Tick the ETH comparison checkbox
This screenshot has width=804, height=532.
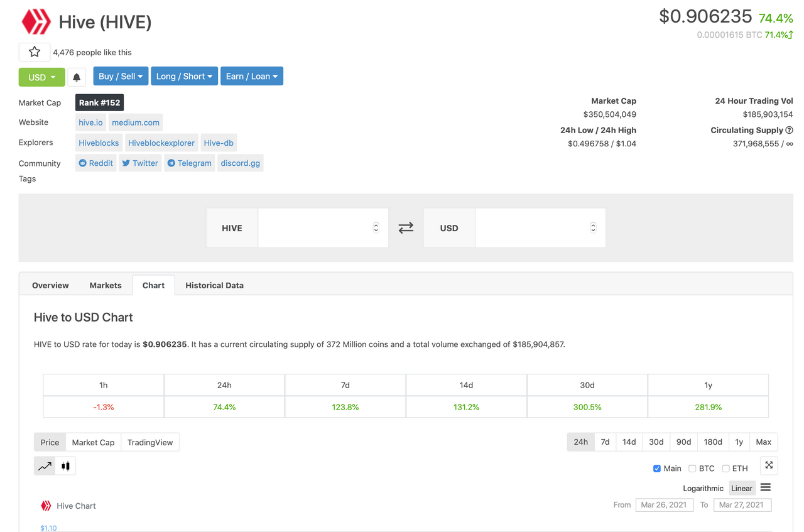click(x=725, y=469)
